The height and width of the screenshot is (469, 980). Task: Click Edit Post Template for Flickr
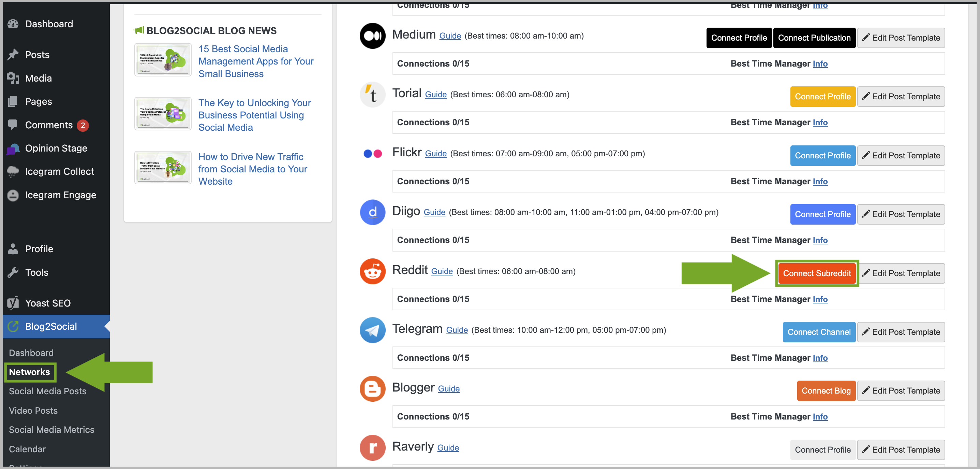tap(901, 155)
